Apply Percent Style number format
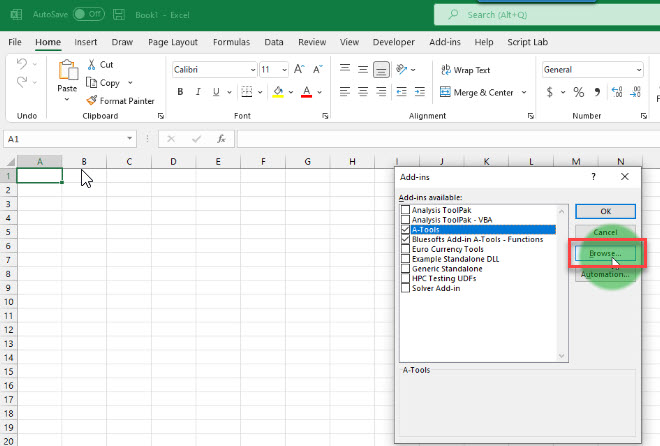 pyautogui.click(x=578, y=92)
